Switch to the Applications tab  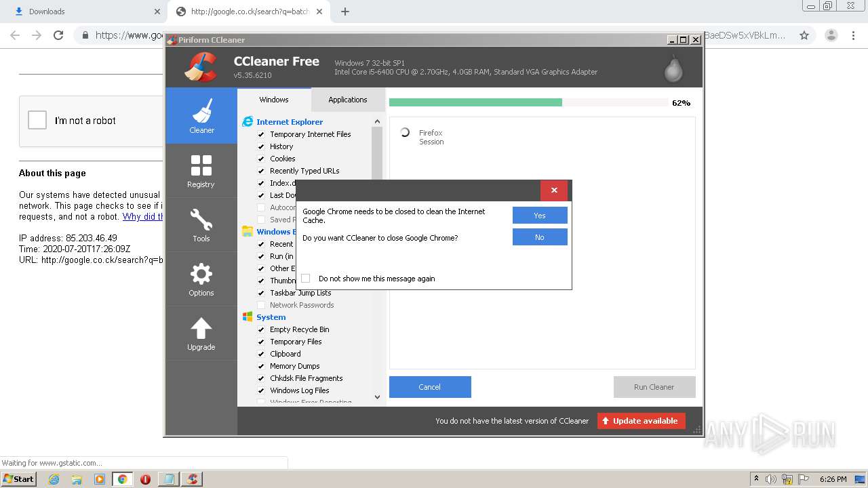tap(348, 100)
